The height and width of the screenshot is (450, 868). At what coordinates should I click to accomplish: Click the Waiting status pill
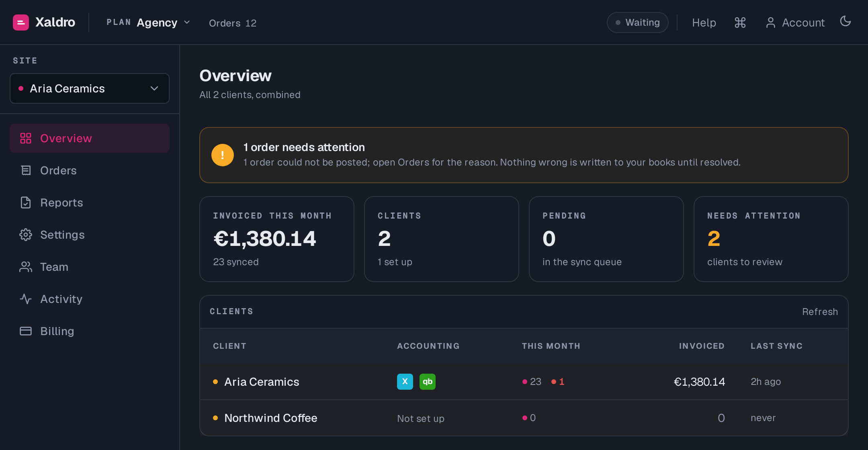638,22
